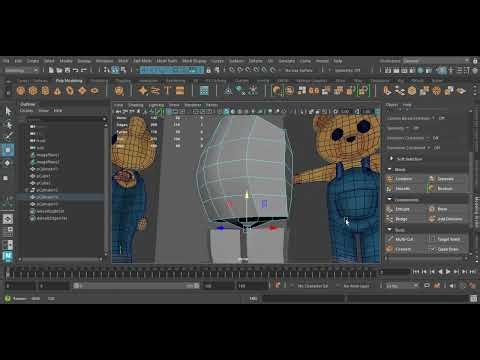This screenshot has width=480, height=360.
Task: Open the Deform menu
Action: click(x=256, y=61)
